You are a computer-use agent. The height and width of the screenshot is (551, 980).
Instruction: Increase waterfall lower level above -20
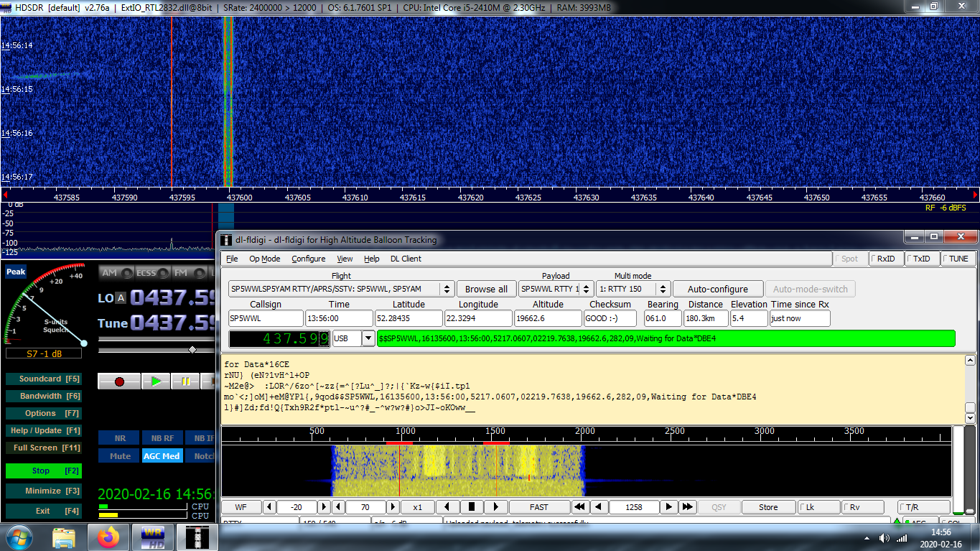(324, 507)
